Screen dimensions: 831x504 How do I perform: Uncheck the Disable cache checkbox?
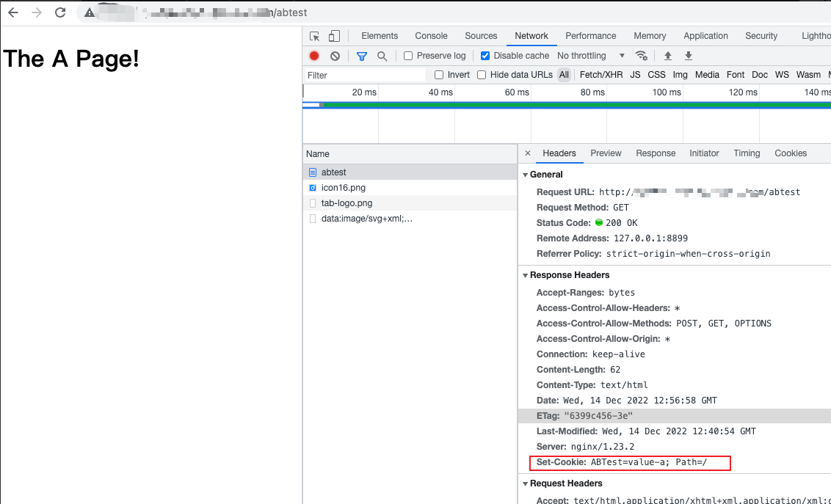tap(485, 56)
